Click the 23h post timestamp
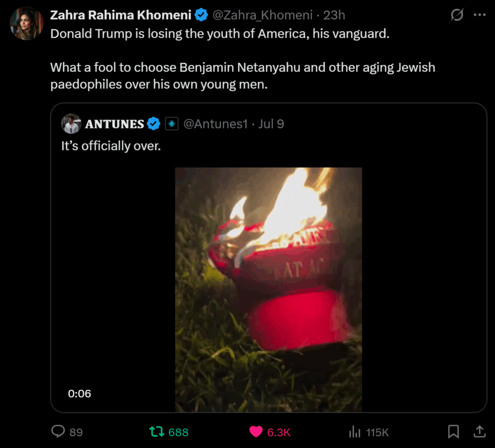495x448 pixels. pos(334,15)
